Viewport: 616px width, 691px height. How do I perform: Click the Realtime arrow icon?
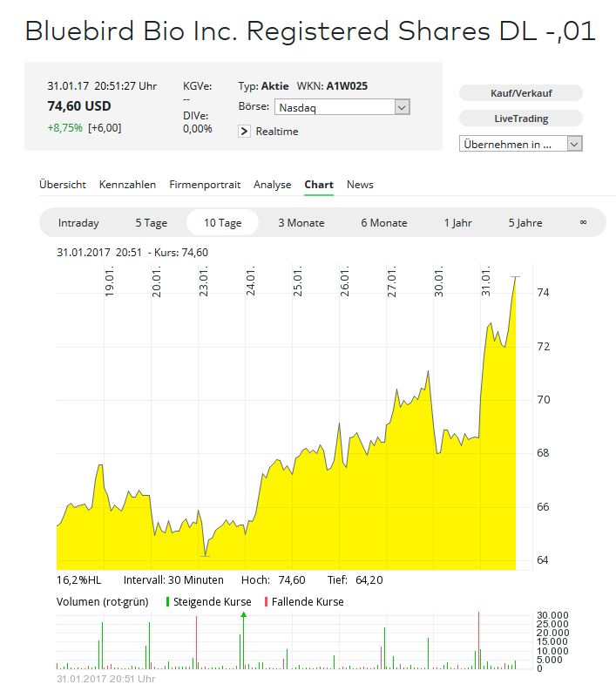pos(245,132)
